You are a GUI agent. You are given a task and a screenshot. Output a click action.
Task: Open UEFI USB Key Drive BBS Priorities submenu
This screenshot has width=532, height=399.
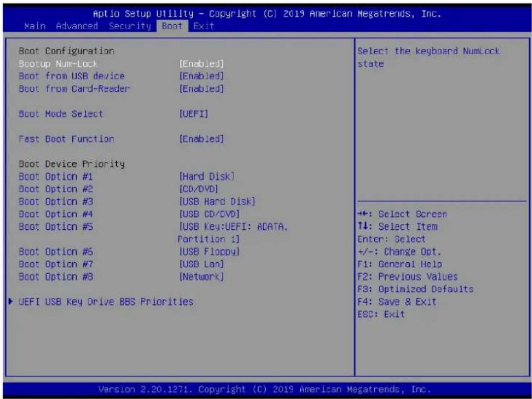click(x=106, y=302)
